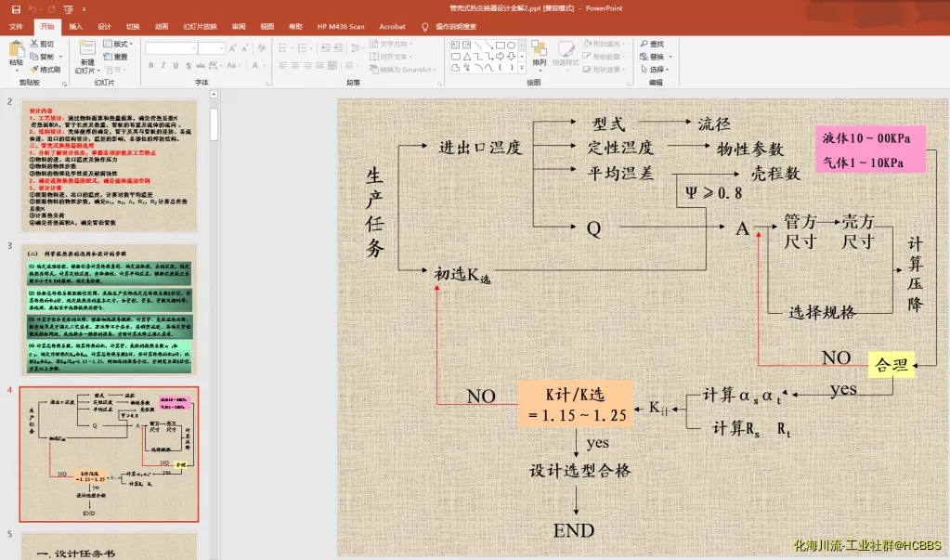Select the Rectangle shape in gallery
Image resolution: width=950 pixels, height=560 pixels.
point(501,46)
